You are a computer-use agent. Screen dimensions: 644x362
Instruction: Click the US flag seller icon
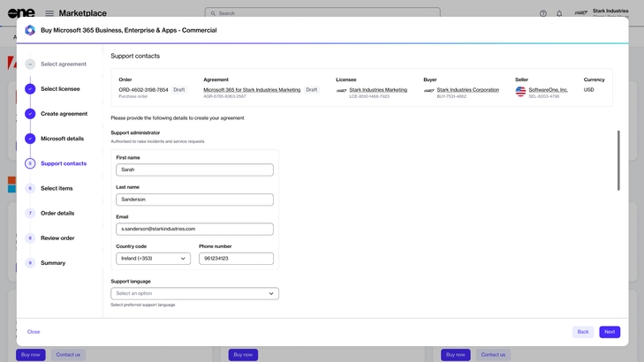pyautogui.click(x=520, y=91)
